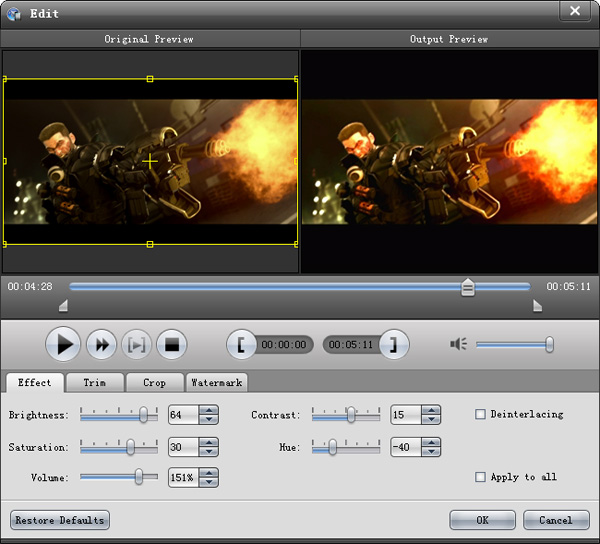Image resolution: width=600 pixels, height=544 pixels.
Task: Open the Trim tab
Action: [95, 383]
